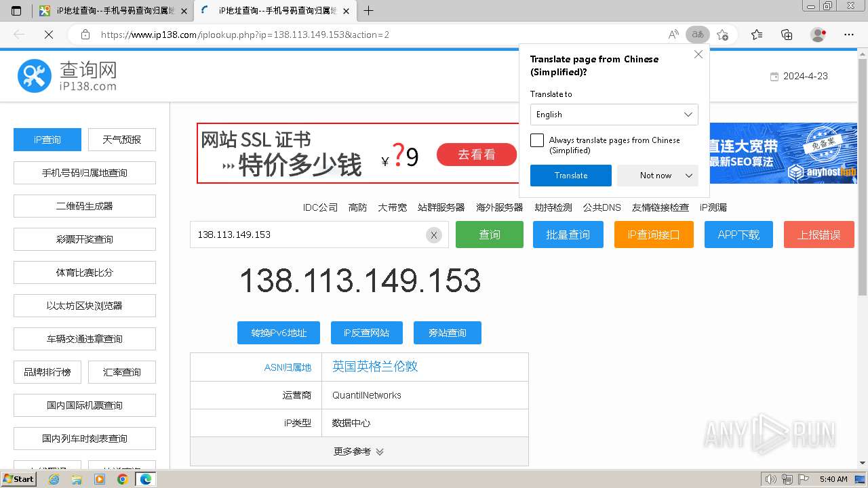Click the volume icon in the system tray
This screenshot has height=488, width=868.
coord(770,479)
